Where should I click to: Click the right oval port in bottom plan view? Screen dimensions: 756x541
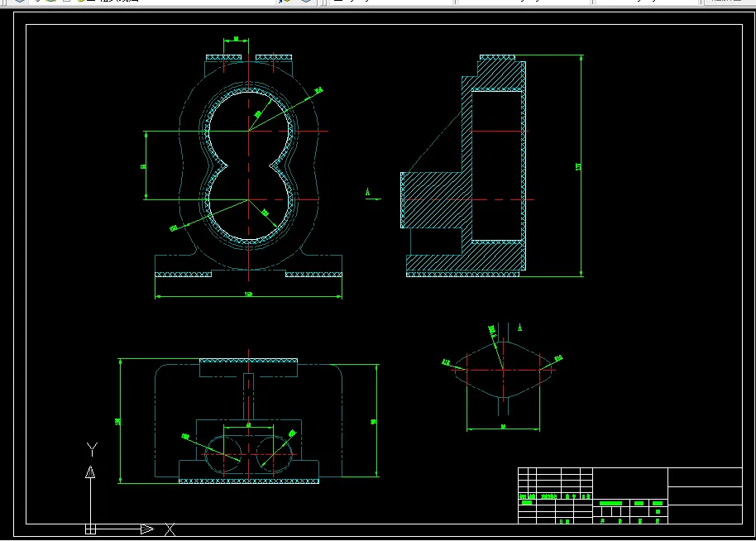click(x=274, y=454)
